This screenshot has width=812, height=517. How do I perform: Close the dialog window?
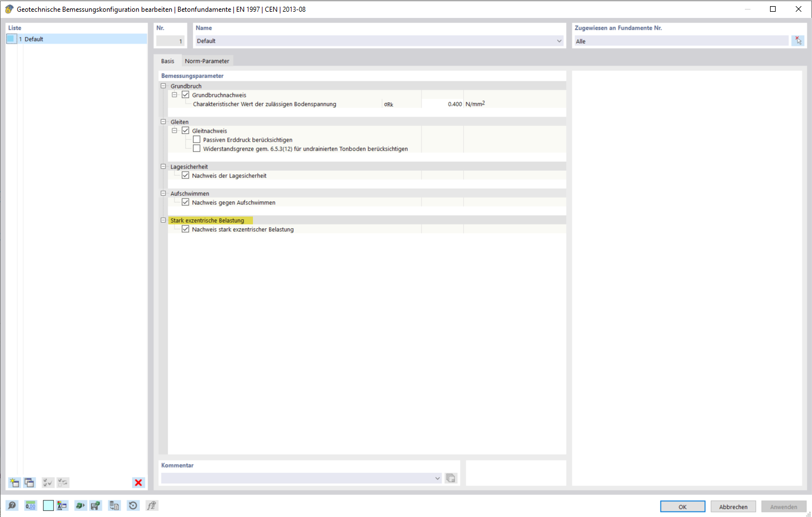click(x=799, y=9)
